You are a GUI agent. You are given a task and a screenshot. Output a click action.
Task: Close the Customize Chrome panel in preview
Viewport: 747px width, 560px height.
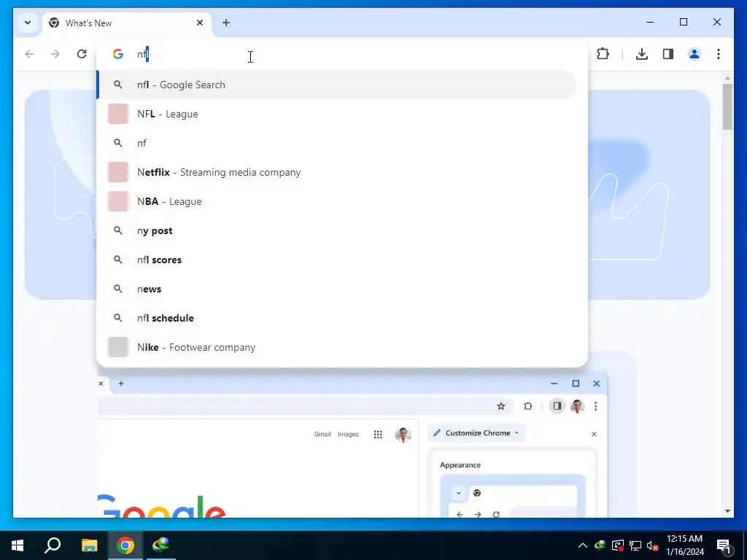tap(594, 434)
